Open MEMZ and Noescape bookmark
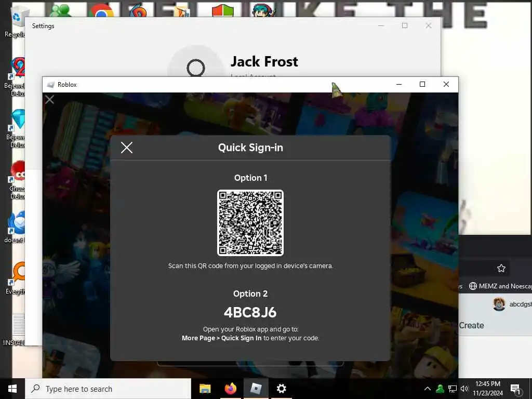532x399 pixels. (x=500, y=286)
